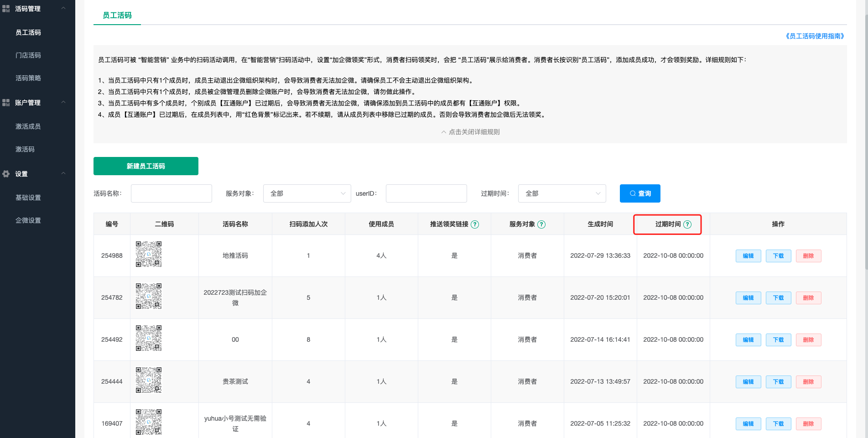
Task: Select 活码策略 in the sidebar
Action: click(28, 78)
